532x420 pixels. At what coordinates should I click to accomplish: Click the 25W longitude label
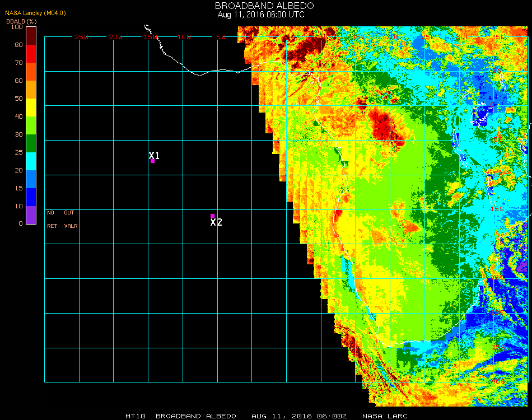coord(82,37)
